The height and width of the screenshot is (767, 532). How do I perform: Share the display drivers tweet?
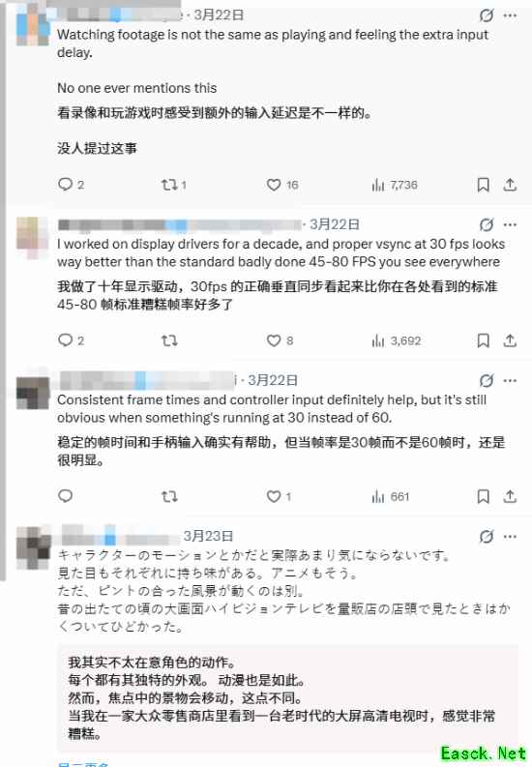[510, 340]
